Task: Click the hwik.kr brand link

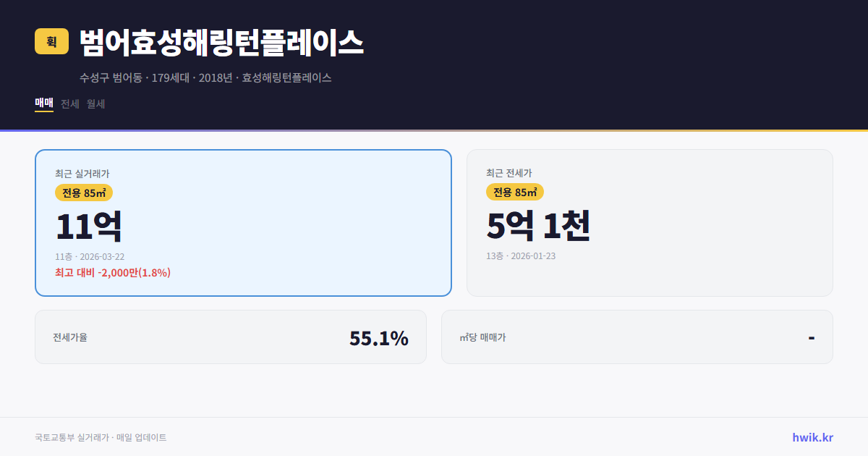Action: tap(812, 437)
